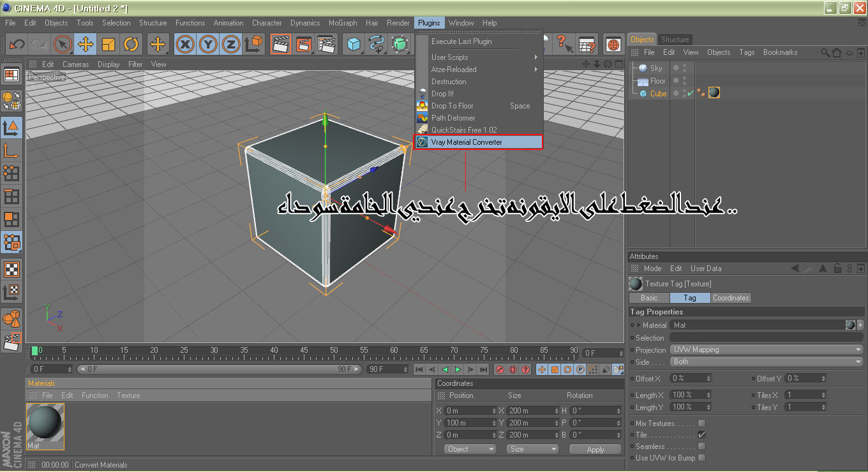This screenshot has height=472, width=868.
Task: Expand the User Scripts submenu
Action: (479, 57)
